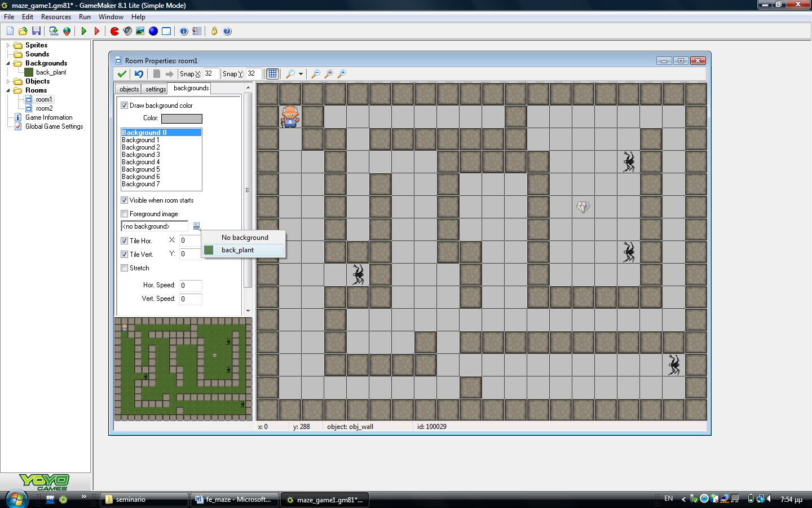Click the background selector menu icon

click(x=196, y=226)
